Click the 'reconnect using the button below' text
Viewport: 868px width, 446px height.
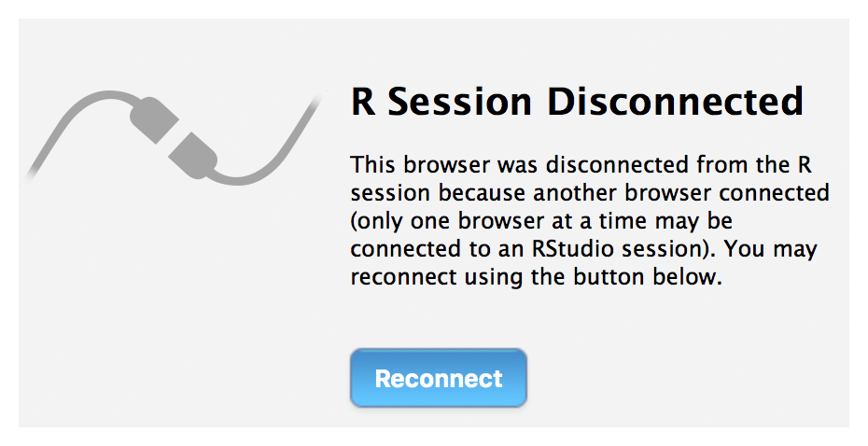coord(537,277)
